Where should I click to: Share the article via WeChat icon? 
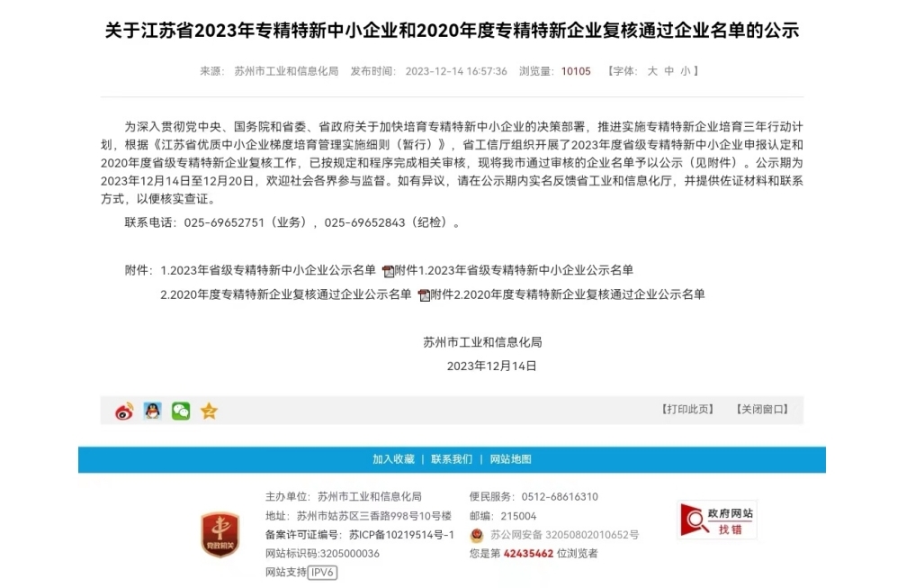tap(181, 411)
